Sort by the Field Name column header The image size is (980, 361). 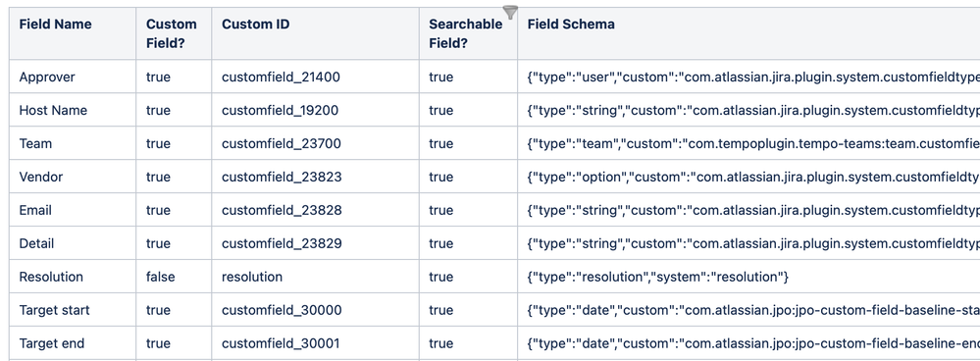click(55, 25)
